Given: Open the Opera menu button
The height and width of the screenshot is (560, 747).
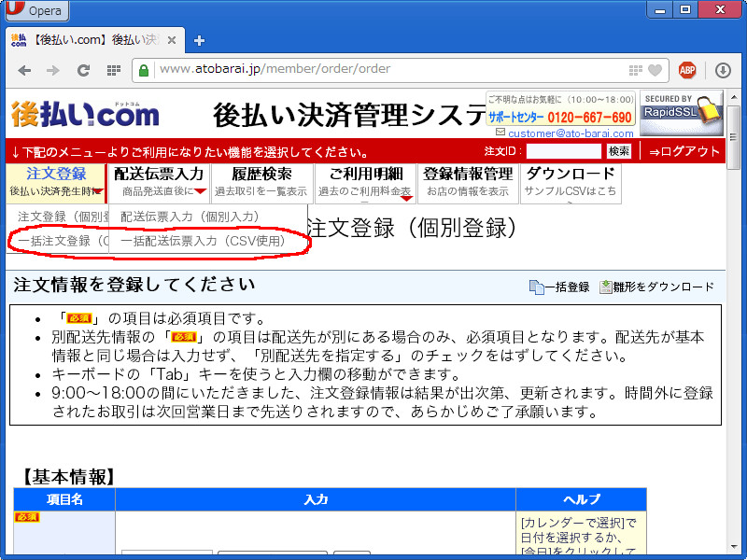Looking at the screenshot, I should (35, 11).
